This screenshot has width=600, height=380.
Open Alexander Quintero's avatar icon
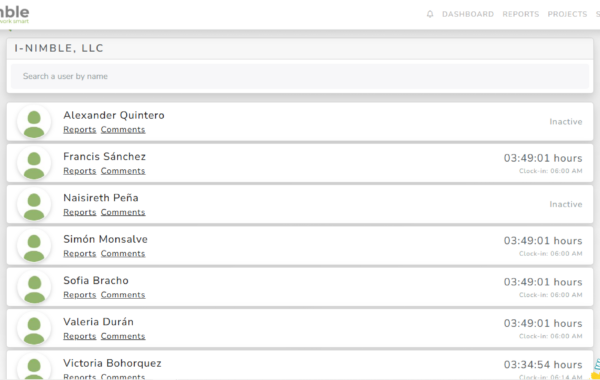coord(34,122)
